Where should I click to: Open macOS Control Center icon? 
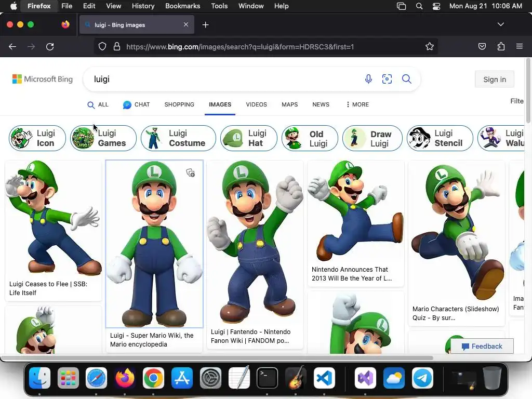(x=436, y=6)
